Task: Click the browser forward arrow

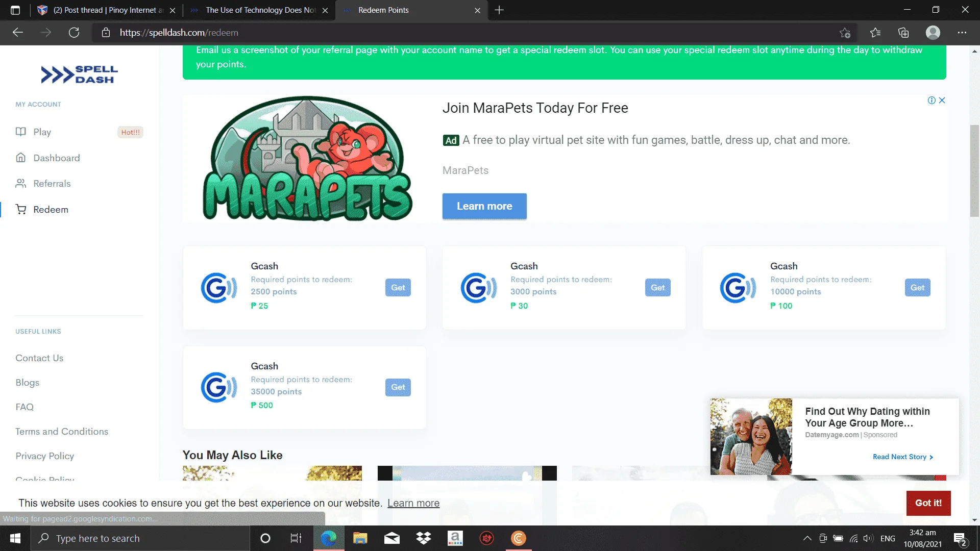Action: pyautogui.click(x=46, y=33)
